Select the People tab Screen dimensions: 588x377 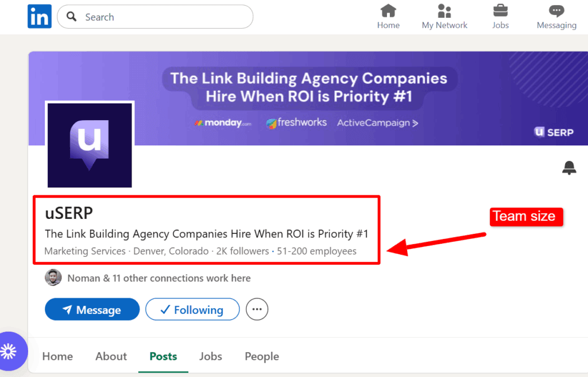coord(262,356)
